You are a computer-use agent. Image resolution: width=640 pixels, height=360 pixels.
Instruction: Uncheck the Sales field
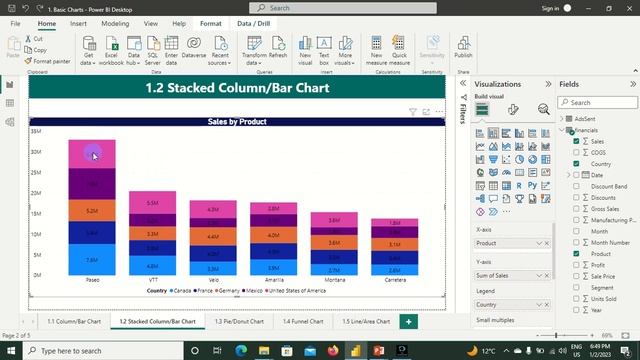point(576,141)
